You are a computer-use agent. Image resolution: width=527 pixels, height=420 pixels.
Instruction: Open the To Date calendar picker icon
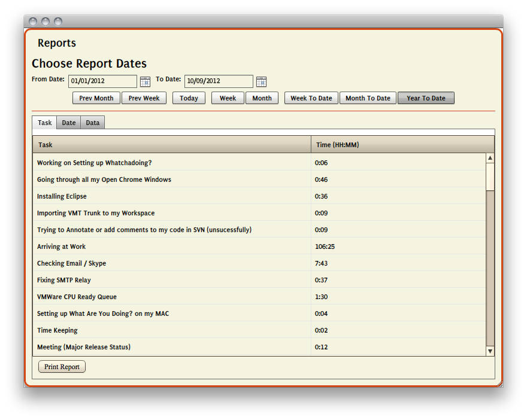click(x=261, y=81)
